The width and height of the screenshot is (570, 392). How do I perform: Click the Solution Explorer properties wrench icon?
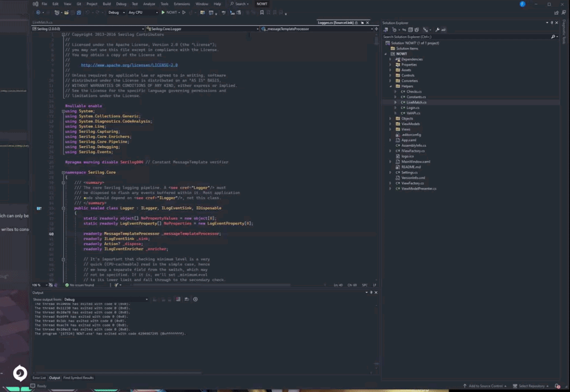438,30
